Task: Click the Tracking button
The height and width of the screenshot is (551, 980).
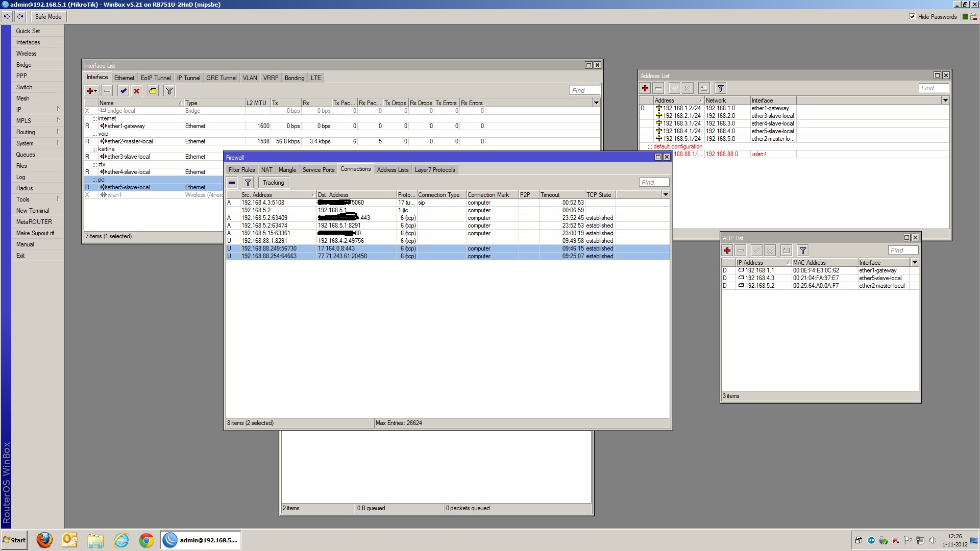Action: 273,183
